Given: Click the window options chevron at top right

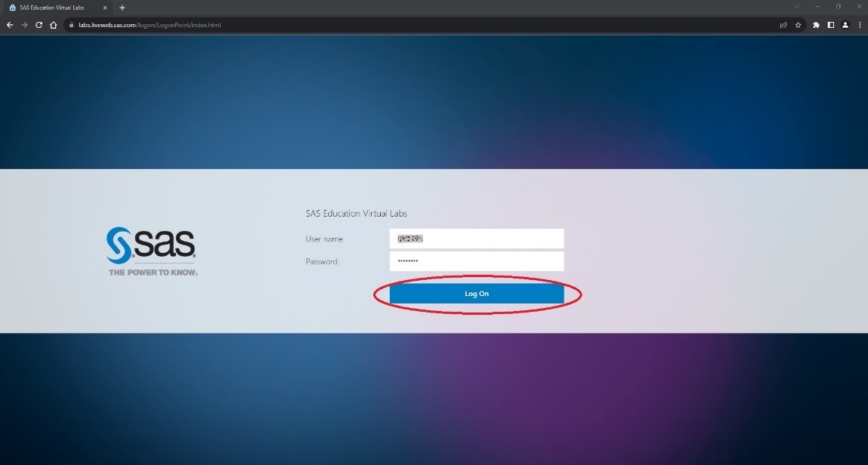Looking at the screenshot, I should pyautogui.click(x=796, y=7).
